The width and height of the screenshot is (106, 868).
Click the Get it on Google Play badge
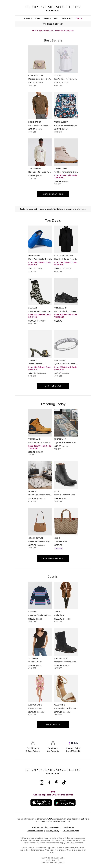tap(65, 803)
